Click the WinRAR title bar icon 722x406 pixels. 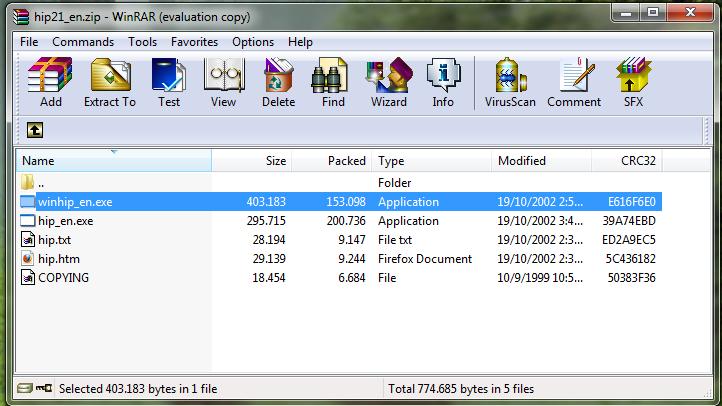[21, 17]
